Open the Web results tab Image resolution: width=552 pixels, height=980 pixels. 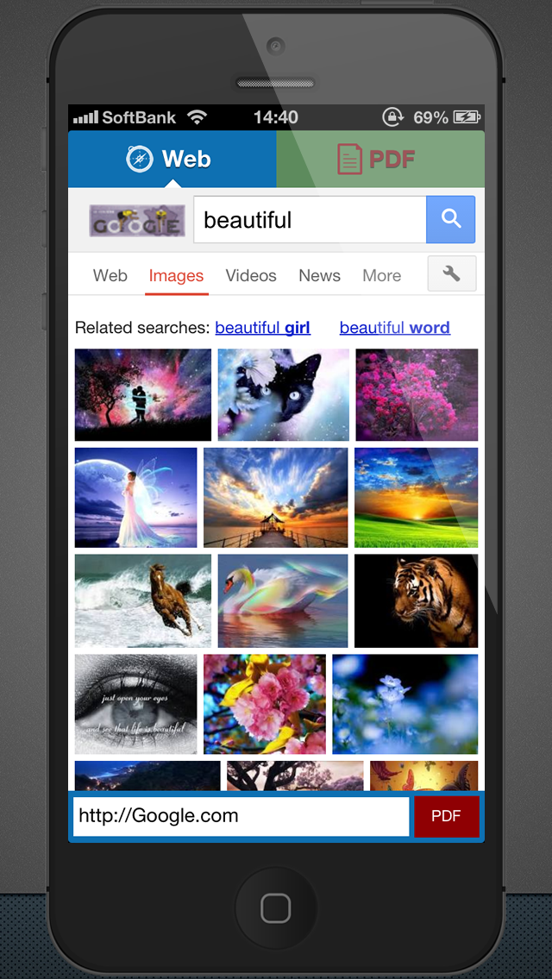click(110, 276)
